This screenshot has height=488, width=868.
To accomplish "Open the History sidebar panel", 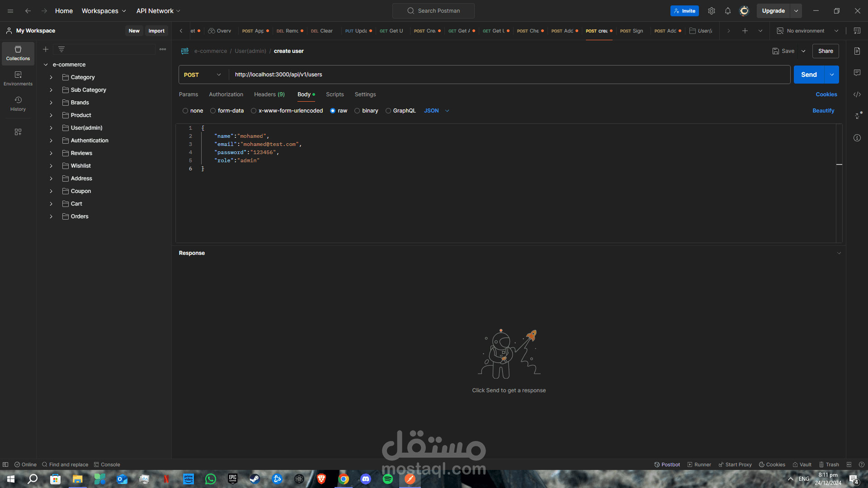I will point(18,104).
